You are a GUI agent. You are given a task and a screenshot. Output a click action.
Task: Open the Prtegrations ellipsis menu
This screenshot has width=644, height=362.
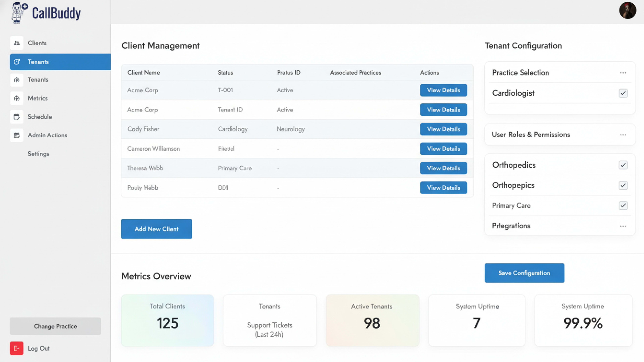point(623,226)
